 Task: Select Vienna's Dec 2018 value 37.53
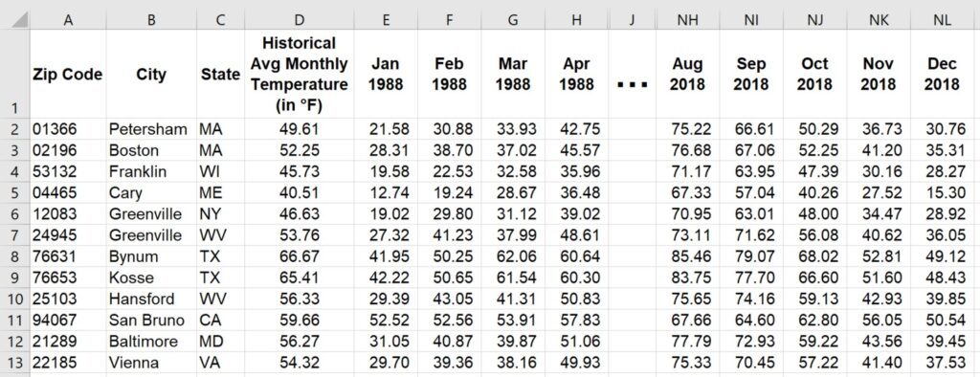943,363
